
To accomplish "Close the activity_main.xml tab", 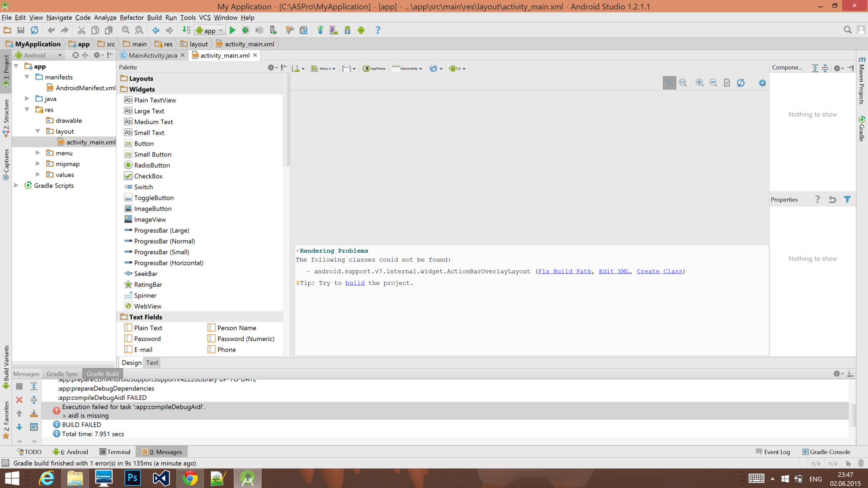I will 255,55.
